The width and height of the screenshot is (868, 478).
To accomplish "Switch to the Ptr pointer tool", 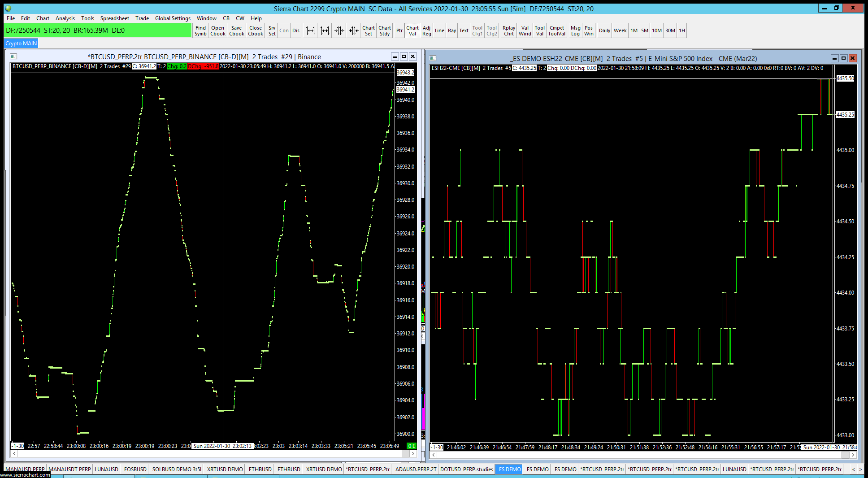I will 399,30.
